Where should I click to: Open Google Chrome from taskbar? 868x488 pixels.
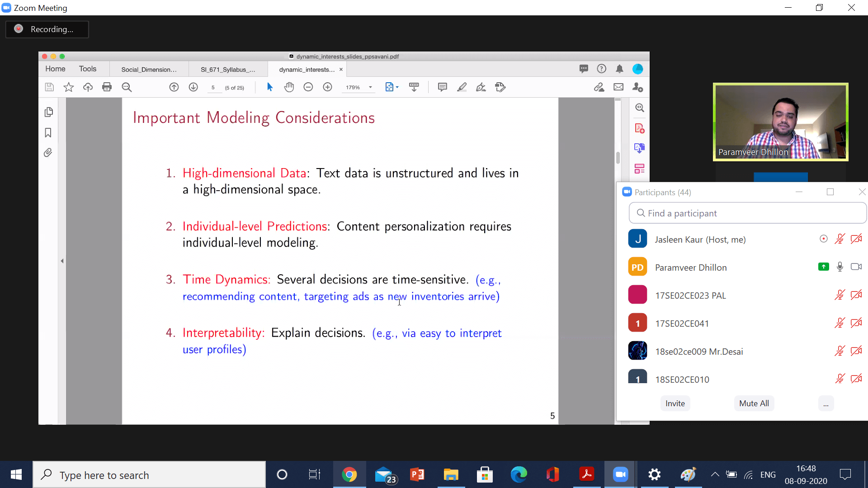(x=349, y=474)
